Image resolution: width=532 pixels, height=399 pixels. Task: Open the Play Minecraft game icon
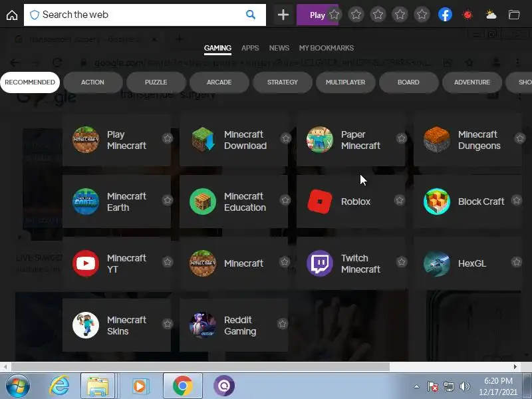click(86, 140)
